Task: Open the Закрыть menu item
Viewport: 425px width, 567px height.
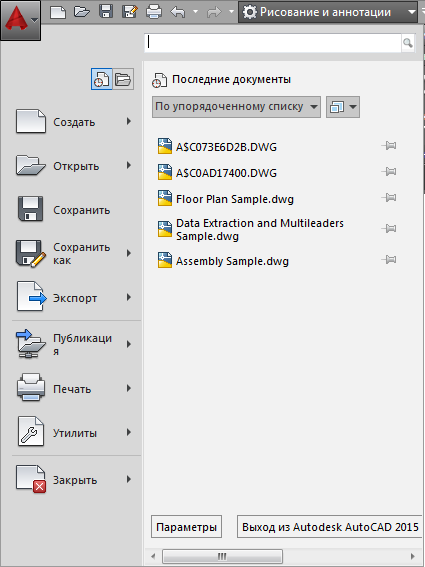Action: (x=74, y=480)
